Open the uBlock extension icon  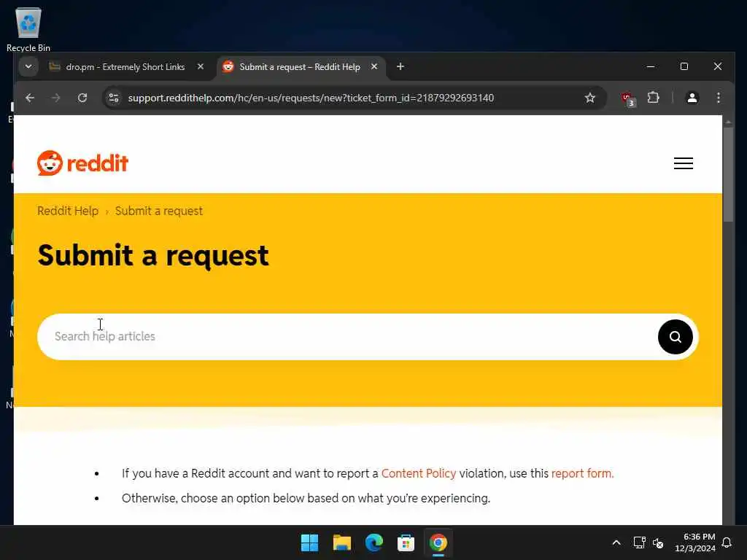pyautogui.click(x=628, y=98)
